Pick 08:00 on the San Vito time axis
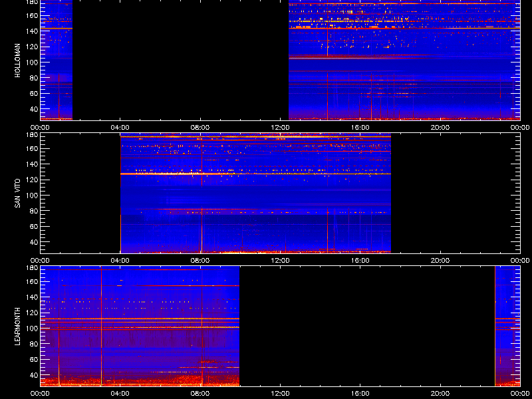 [x=200, y=261]
